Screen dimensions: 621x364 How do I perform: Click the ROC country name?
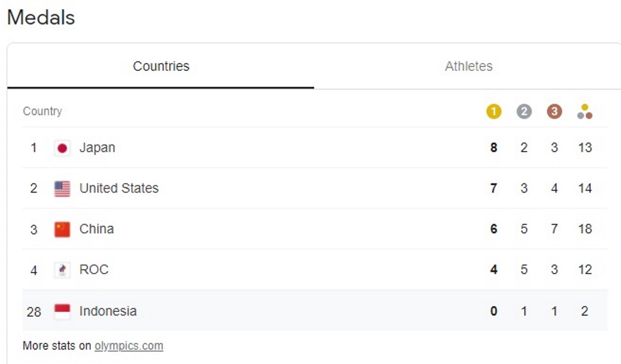tap(94, 270)
